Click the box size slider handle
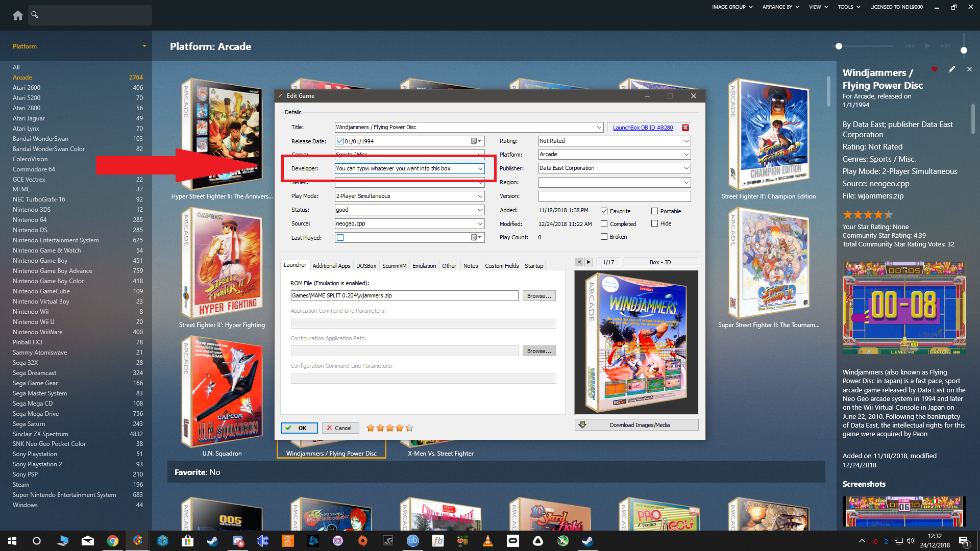Image resolution: width=980 pixels, height=551 pixels. pos(839,46)
